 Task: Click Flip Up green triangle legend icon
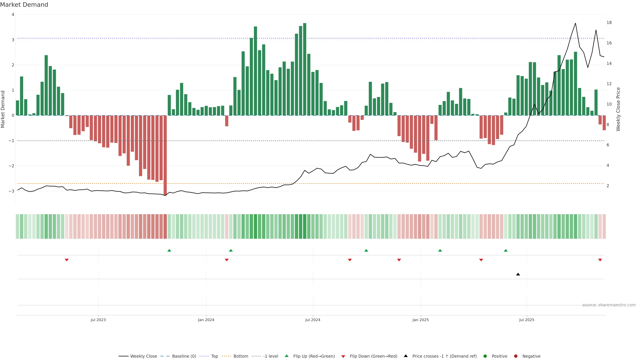[x=287, y=356]
